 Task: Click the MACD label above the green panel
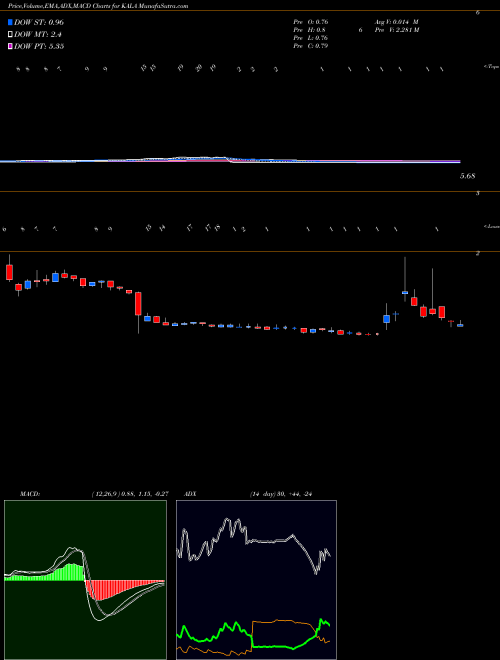(x=29, y=493)
